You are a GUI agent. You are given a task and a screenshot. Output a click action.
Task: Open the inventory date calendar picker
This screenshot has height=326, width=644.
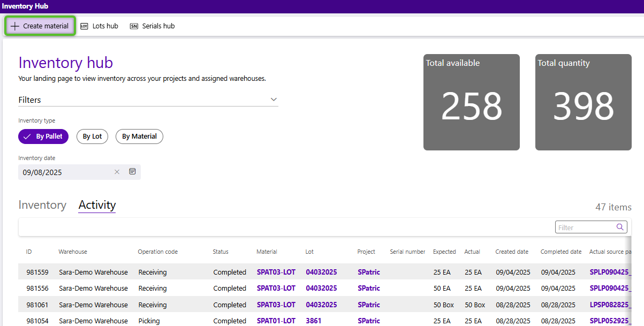pyautogui.click(x=132, y=172)
